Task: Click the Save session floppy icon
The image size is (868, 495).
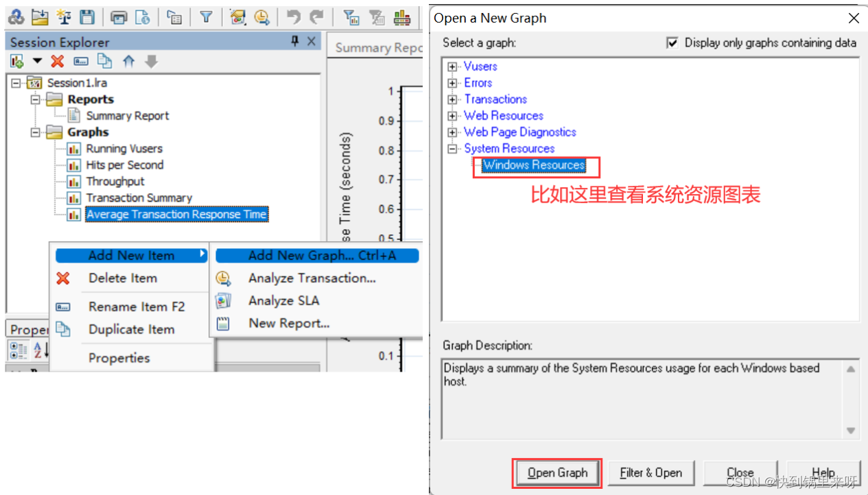Action: pos(87,17)
